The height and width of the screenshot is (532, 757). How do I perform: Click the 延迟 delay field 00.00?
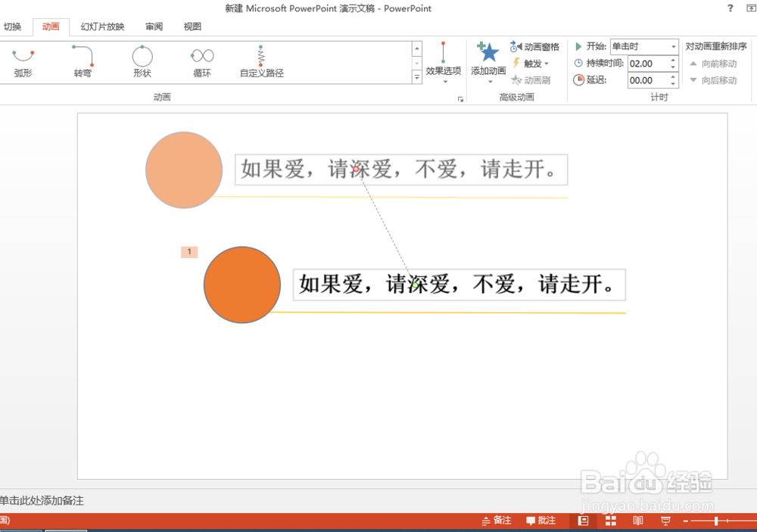coord(647,80)
